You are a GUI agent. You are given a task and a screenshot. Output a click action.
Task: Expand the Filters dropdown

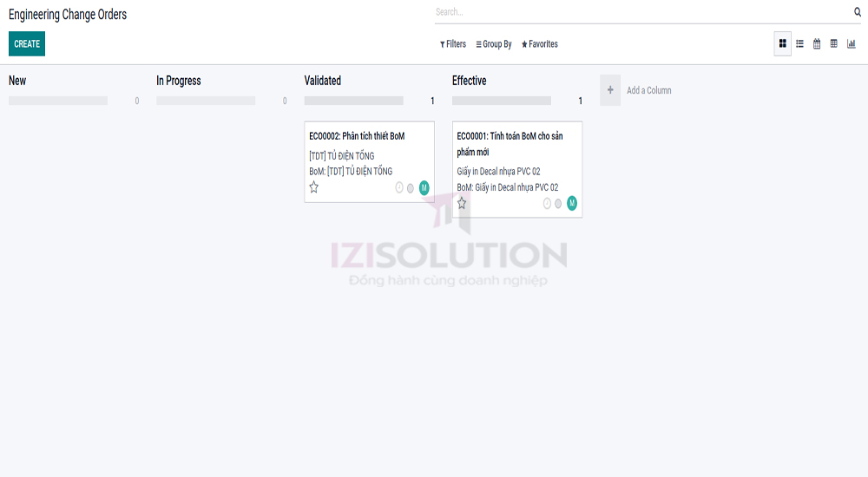453,44
